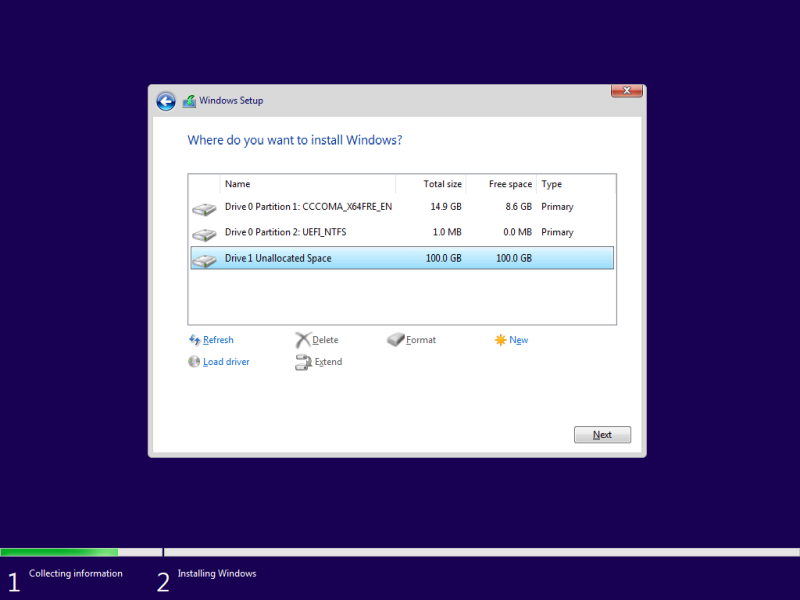Click the Next button
The image size is (800, 600).
click(x=602, y=434)
